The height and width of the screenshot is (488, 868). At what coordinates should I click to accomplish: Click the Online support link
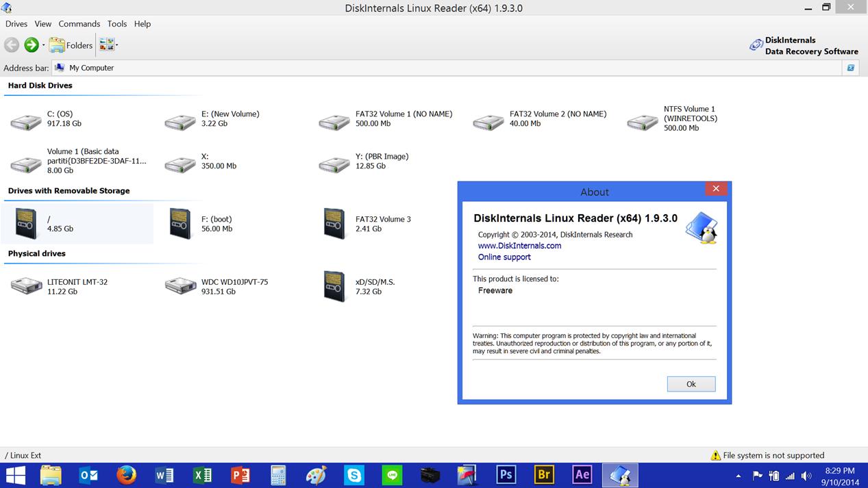pos(504,257)
